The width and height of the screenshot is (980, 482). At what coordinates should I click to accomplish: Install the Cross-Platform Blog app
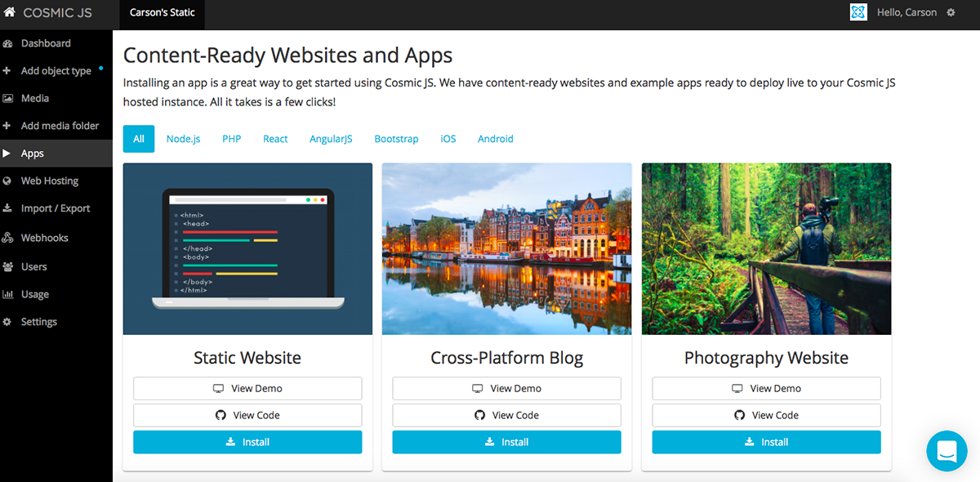pyautogui.click(x=506, y=442)
